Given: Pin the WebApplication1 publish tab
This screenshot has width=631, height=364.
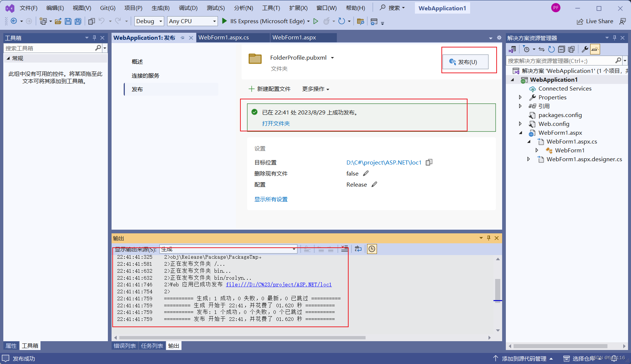Looking at the screenshot, I should pyautogui.click(x=183, y=38).
